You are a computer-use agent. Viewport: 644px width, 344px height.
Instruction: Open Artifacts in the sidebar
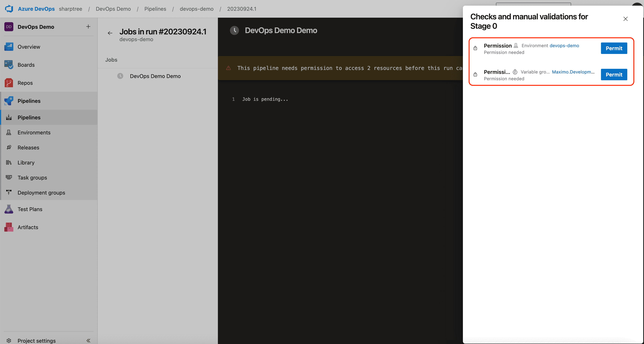49,227
